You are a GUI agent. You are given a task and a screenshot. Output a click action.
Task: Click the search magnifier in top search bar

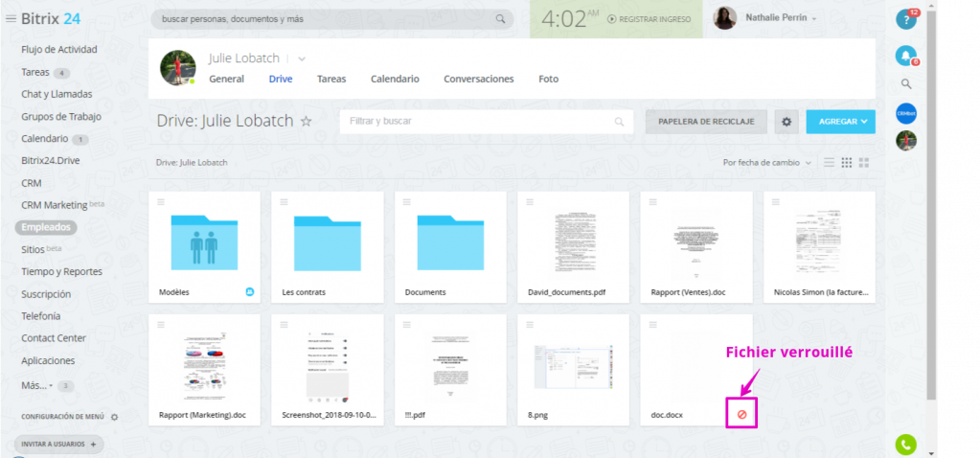[500, 19]
